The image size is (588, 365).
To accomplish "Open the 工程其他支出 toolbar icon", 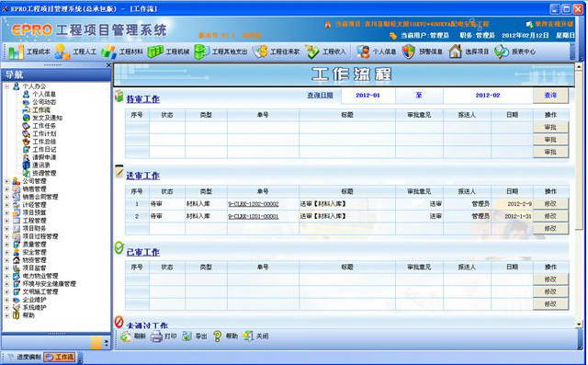I will pyautogui.click(x=201, y=51).
